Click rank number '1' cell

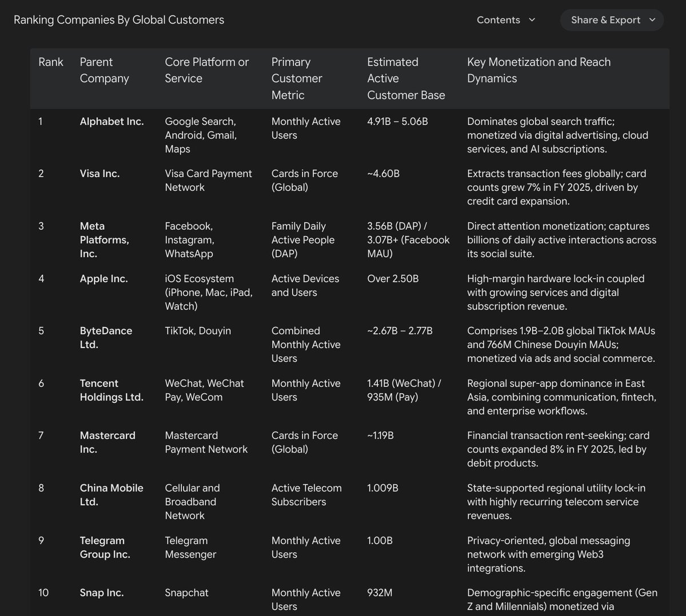[x=40, y=122]
